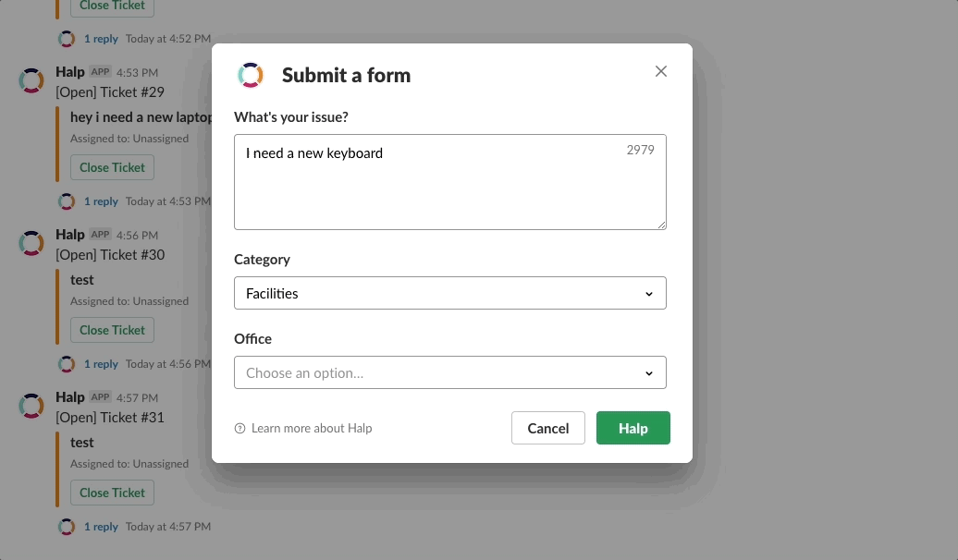Open Learn more about Halp link
The image size is (958, 560).
click(x=312, y=429)
